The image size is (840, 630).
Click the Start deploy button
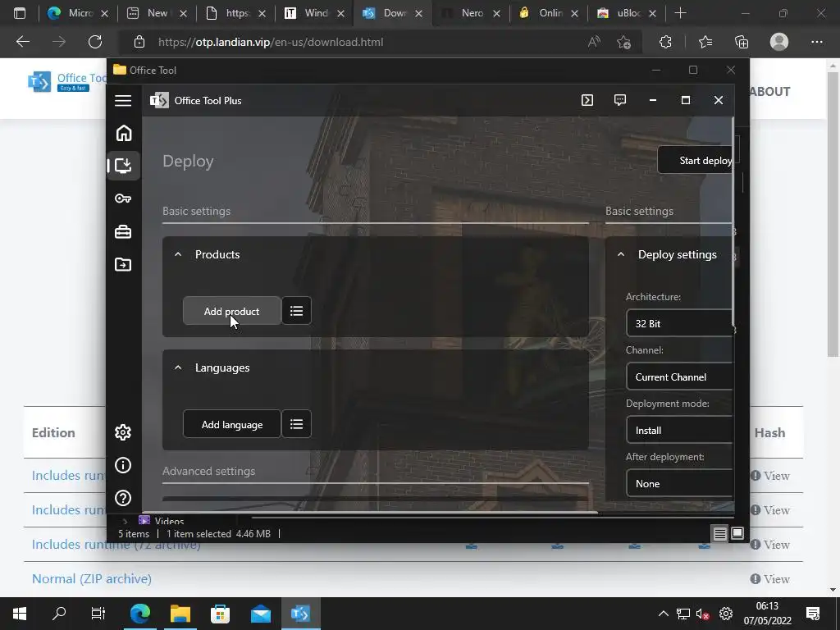tap(696, 160)
